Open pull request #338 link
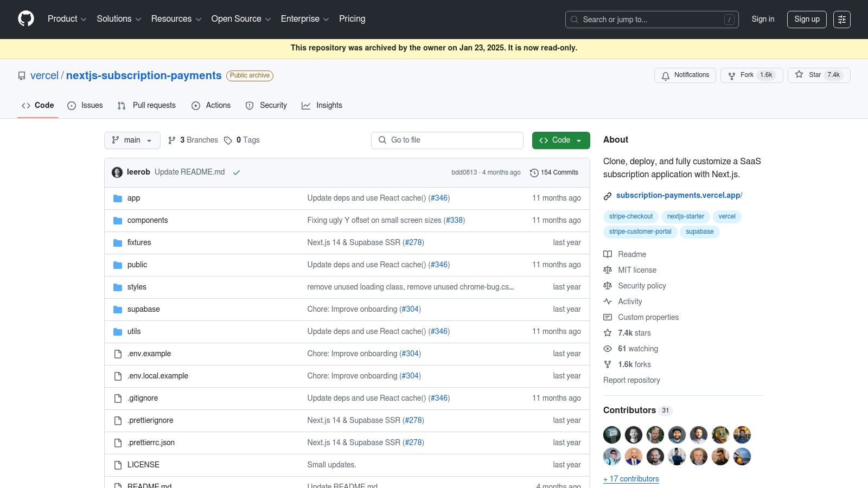Image resolution: width=868 pixels, height=488 pixels. 455,220
